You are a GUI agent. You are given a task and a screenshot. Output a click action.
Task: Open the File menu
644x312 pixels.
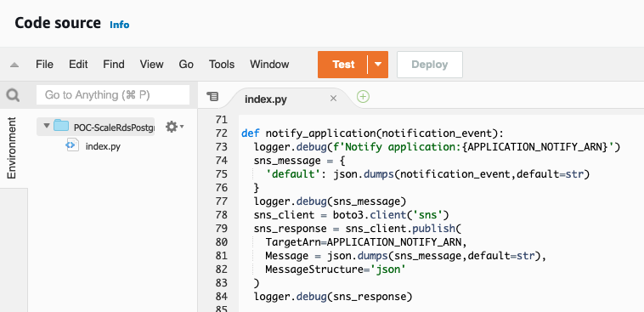[x=44, y=65]
